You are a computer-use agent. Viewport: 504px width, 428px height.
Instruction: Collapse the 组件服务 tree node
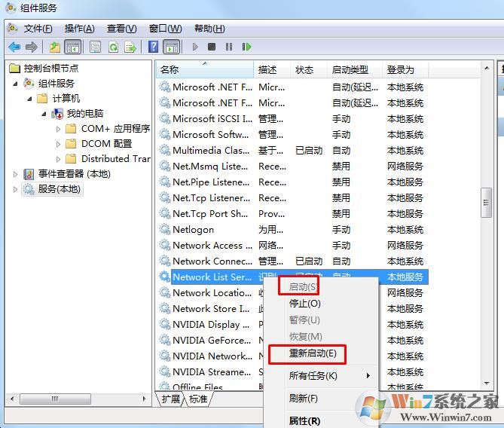pyautogui.click(x=15, y=84)
